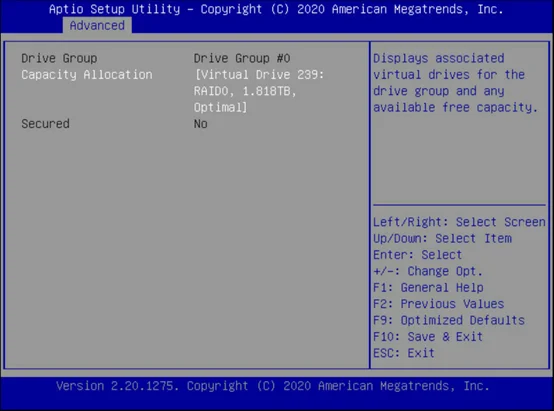Click the Secured value No
This screenshot has height=411, width=554.
(200, 124)
